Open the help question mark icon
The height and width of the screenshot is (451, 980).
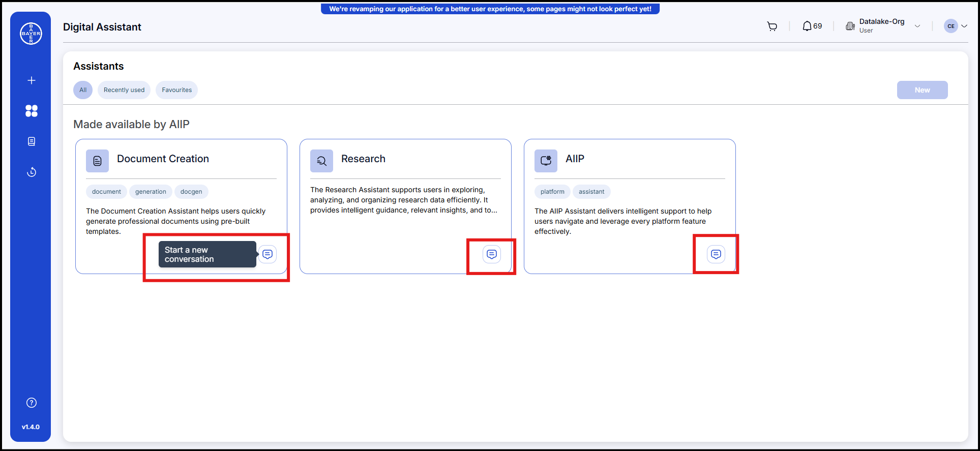point(32,403)
